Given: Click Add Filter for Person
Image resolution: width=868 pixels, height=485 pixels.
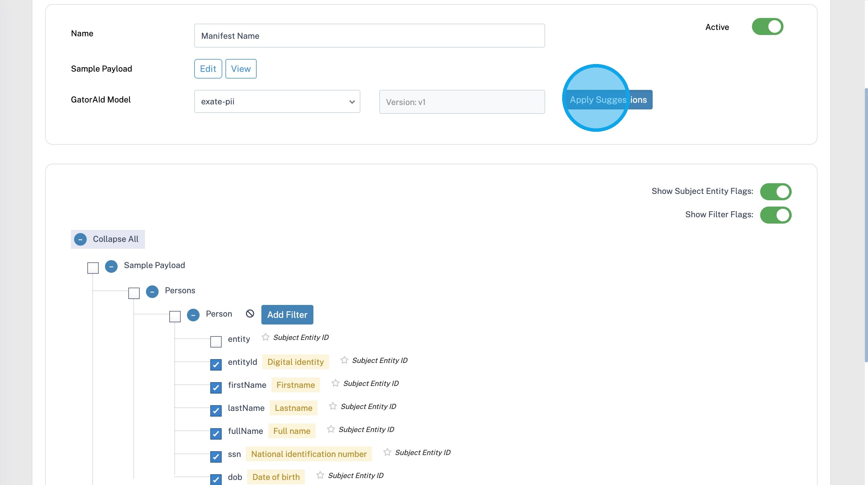Looking at the screenshot, I should pyautogui.click(x=287, y=314).
